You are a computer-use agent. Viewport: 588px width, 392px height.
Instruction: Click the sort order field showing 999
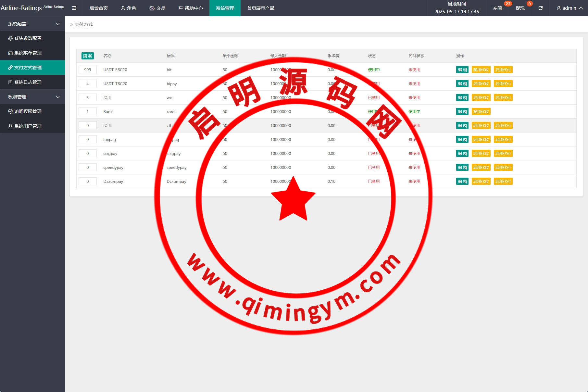click(88, 70)
